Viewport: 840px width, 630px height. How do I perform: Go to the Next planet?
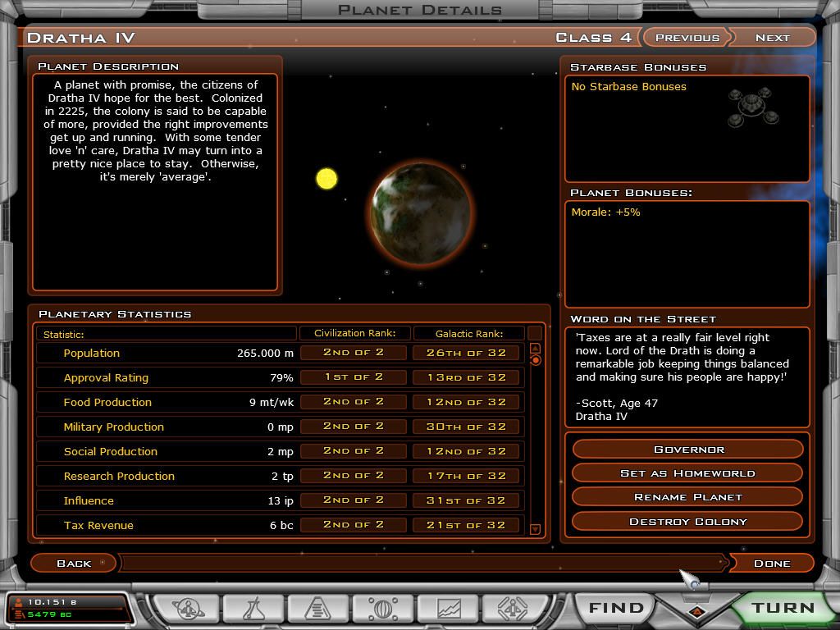[x=772, y=38]
